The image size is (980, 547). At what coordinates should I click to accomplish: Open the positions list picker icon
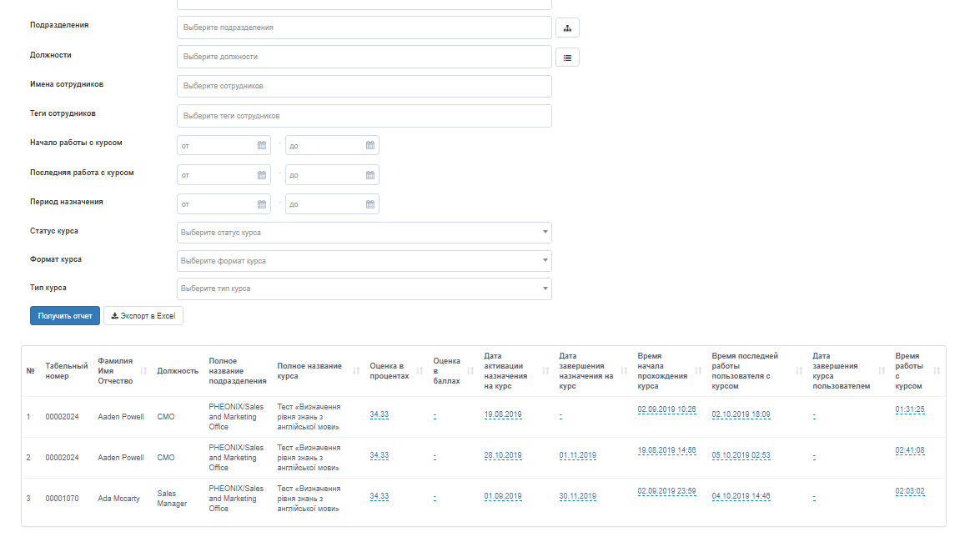(567, 58)
